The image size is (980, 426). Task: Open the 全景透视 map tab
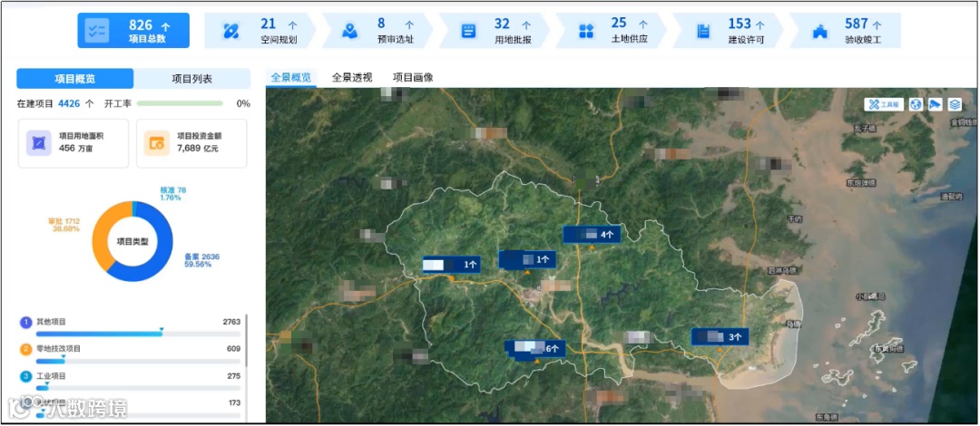[352, 77]
